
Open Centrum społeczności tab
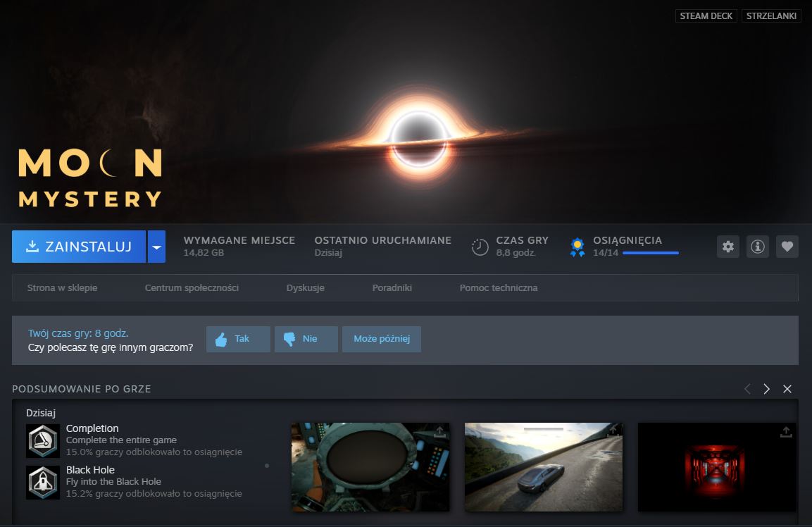click(x=192, y=287)
